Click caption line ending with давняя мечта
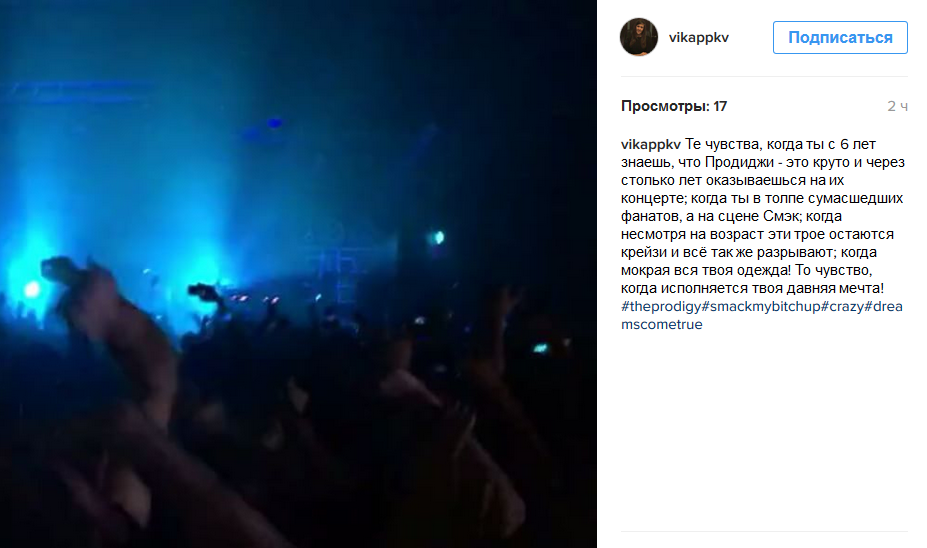Image resolution: width=927 pixels, height=548 pixels. [752, 288]
